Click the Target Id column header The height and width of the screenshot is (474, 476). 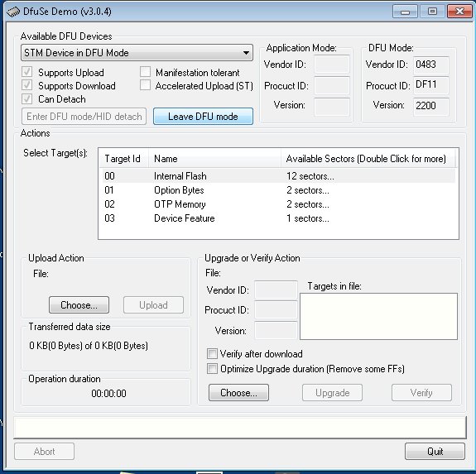[x=124, y=159]
